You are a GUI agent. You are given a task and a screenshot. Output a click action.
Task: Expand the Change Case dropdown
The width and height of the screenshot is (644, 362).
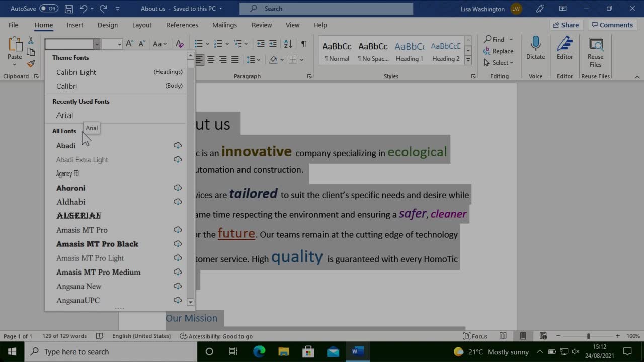pos(159,44)
